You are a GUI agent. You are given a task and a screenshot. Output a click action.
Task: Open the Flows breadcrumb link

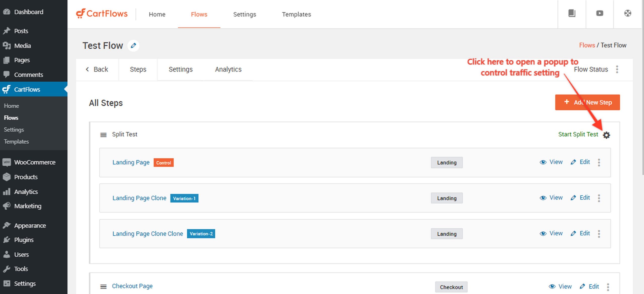587,45
